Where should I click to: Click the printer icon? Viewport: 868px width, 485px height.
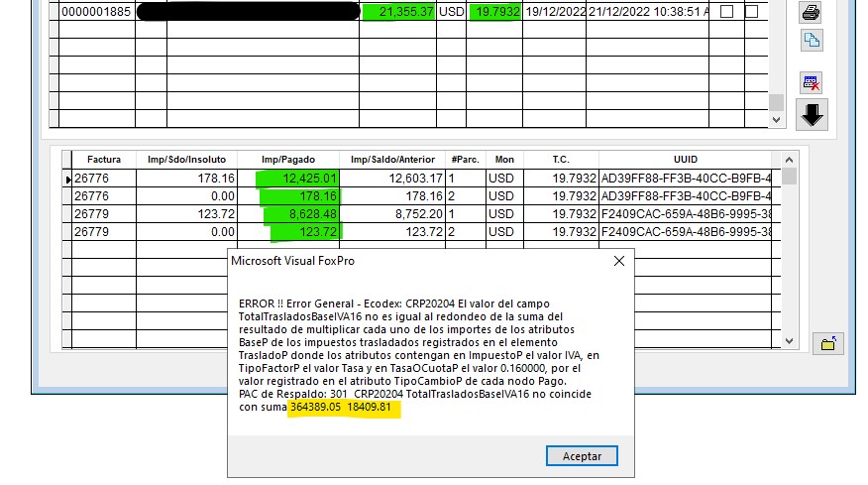[811, 12]
